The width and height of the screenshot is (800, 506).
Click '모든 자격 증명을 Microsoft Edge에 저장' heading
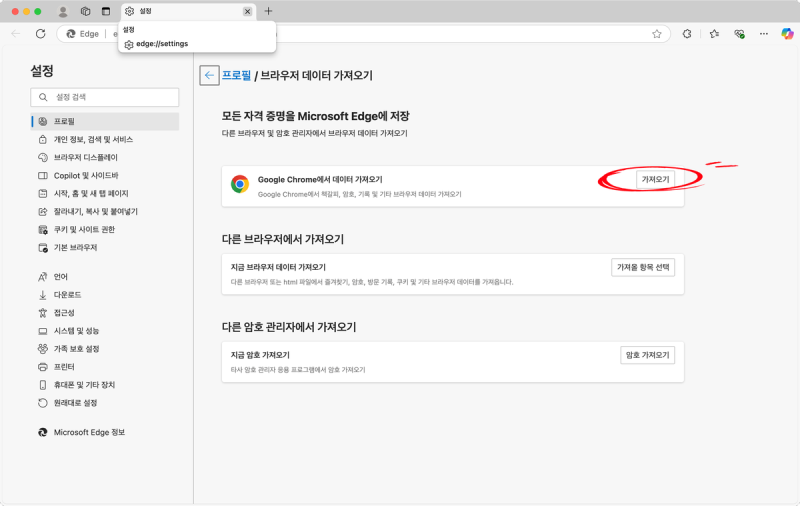click(x=315, y=116)
